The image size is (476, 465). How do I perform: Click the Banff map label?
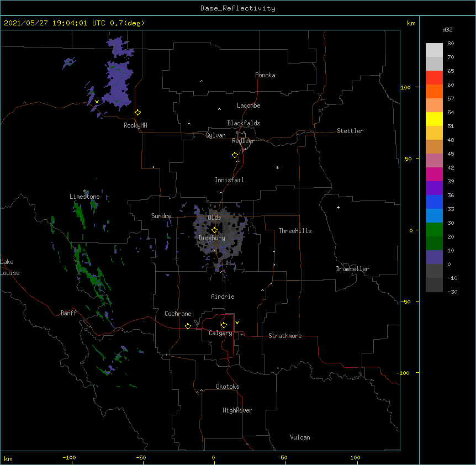click(x=68, y=313)
